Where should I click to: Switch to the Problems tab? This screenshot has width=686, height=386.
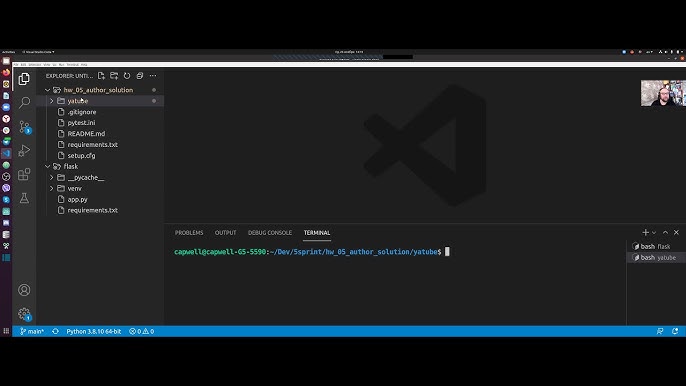click(x=189, y=233)
